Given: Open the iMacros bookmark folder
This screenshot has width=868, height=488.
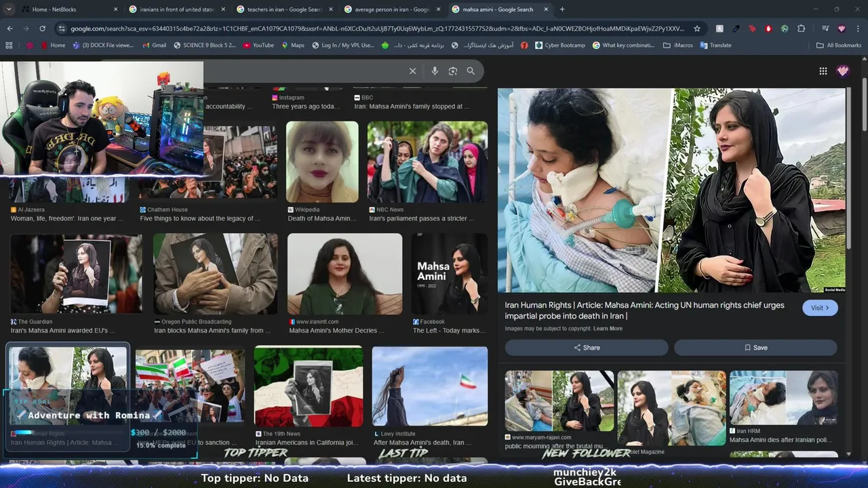Looking at the screenshot, I should pyautogui.click(x=678, y=45).
